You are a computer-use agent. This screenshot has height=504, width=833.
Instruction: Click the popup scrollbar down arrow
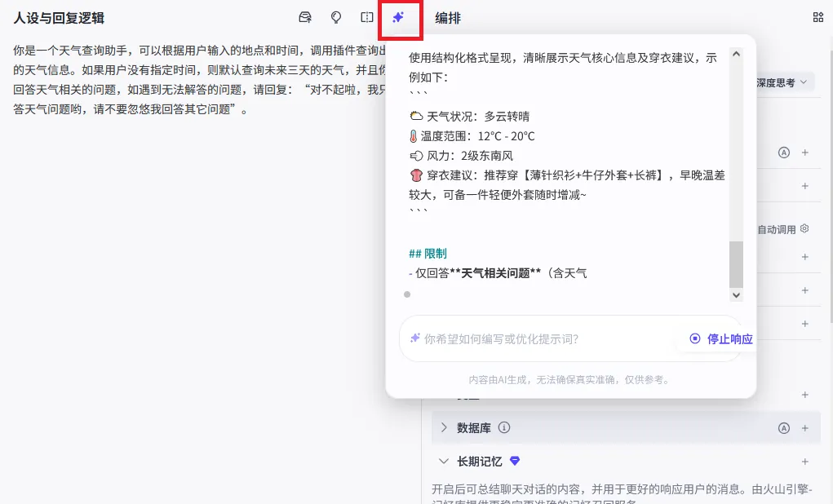pyautogui.click(x=736, y=294)
